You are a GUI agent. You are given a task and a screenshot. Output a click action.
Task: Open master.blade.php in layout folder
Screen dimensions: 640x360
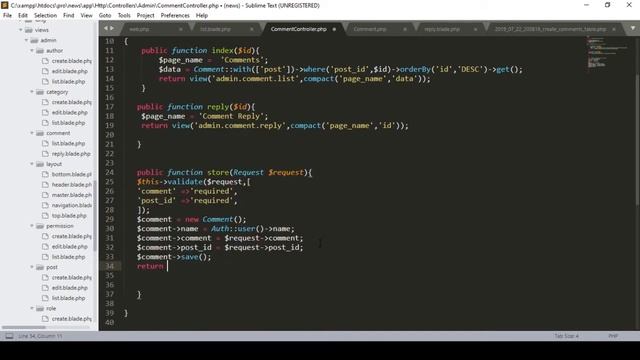pyautogui.click(x=71, y=195)
